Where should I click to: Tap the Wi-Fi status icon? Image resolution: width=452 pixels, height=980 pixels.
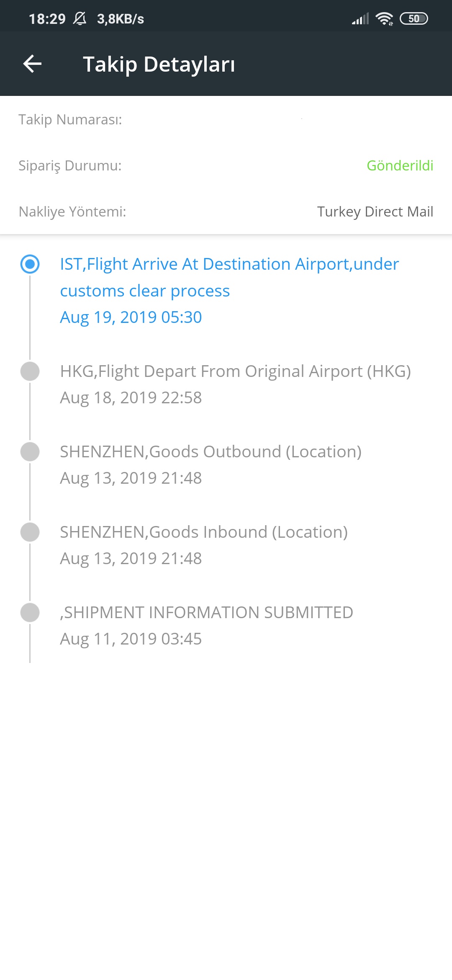pyautogui.click(x=384, y=18)
